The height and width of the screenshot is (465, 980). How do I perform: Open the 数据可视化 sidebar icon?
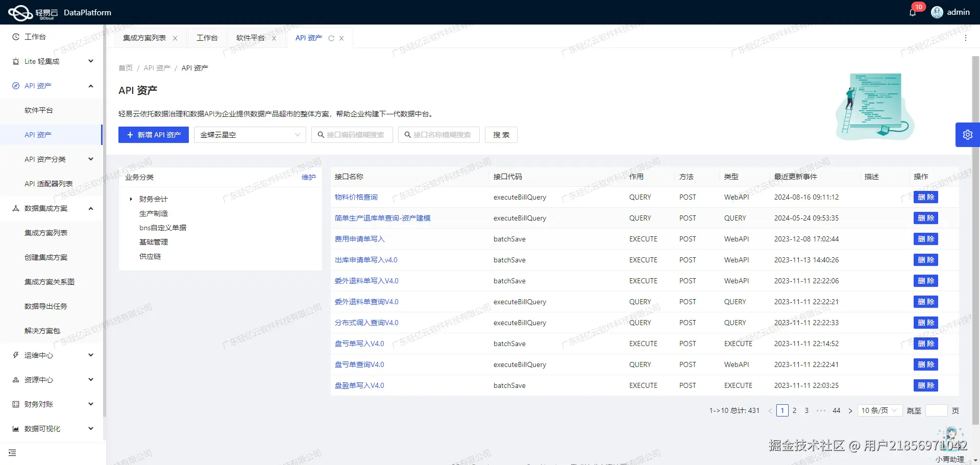tap(15, 428)
